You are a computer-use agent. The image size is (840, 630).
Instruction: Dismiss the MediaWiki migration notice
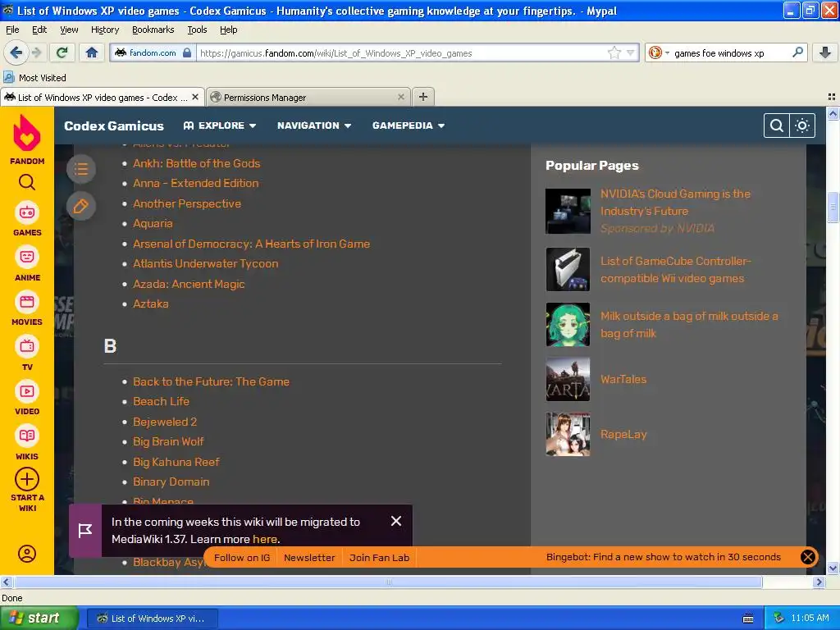pyautogui.click(x=396, y=521)
